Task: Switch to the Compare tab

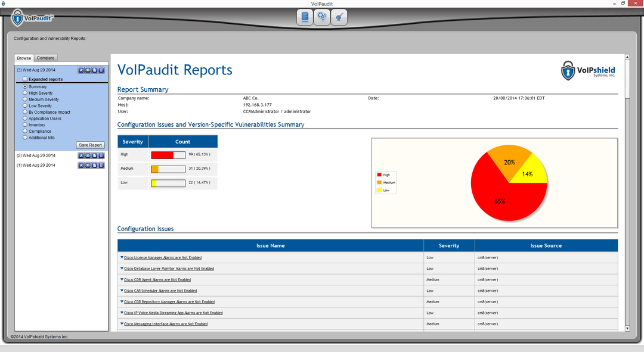Action: 45,58
